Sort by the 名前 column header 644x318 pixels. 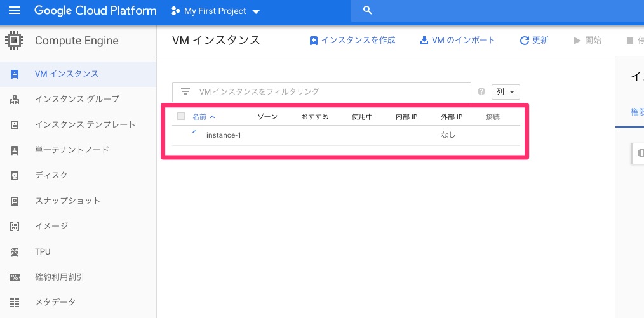coord(203,117)
